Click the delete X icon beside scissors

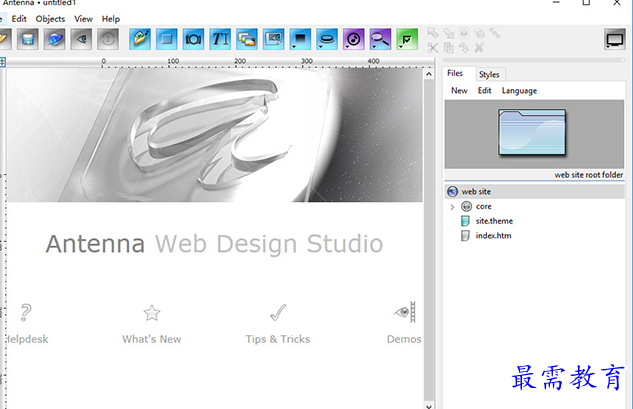click(479, 48)
